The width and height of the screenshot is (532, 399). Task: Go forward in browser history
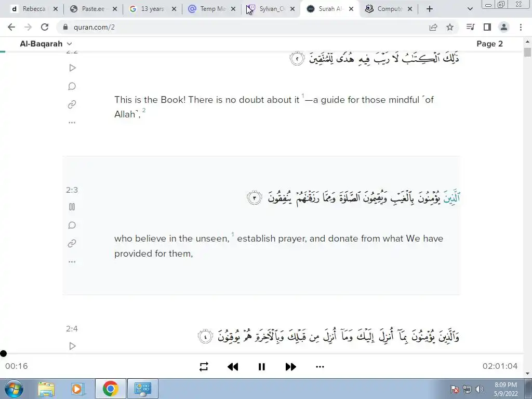click(28, 27)
